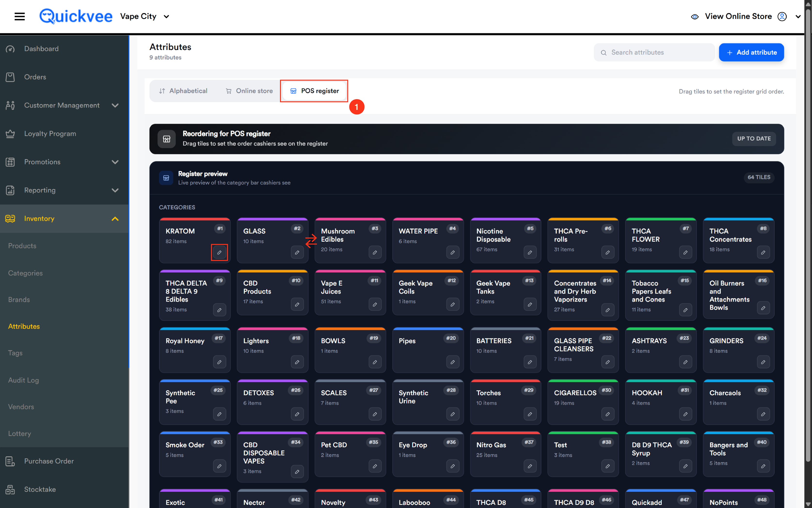Edit the CBD Products tile
This screenshot has width=812, height=508.
(x=297, y=304)
